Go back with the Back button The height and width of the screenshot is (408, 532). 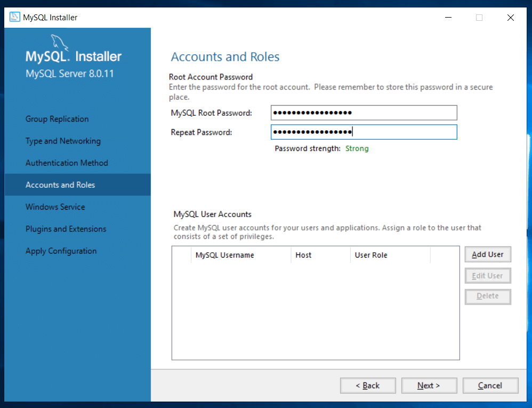click(368, 386)
